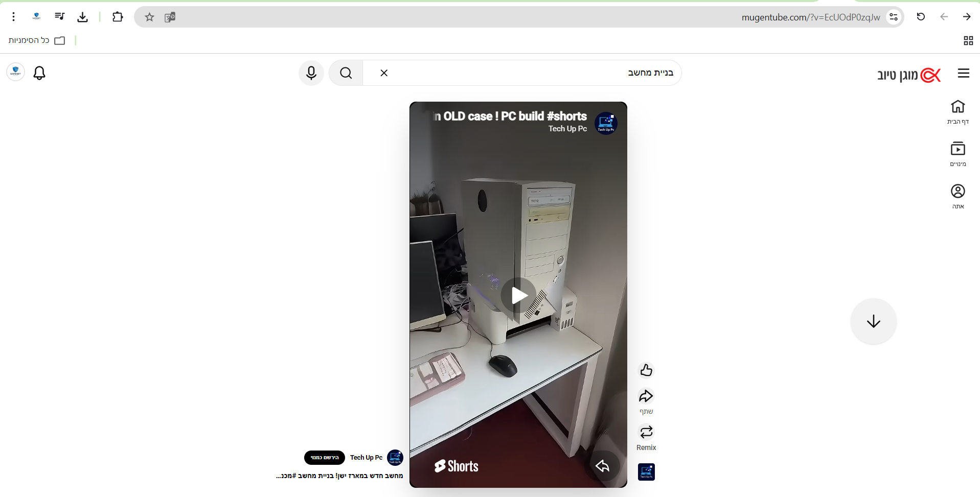Image resolution: width=980 pixels, height=497 pixels.
Task: Open the Remix option
Action: point(646,433)
